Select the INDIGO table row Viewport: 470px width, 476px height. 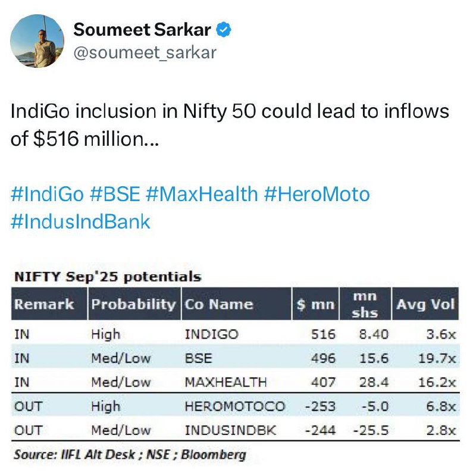tap(236, 334)
